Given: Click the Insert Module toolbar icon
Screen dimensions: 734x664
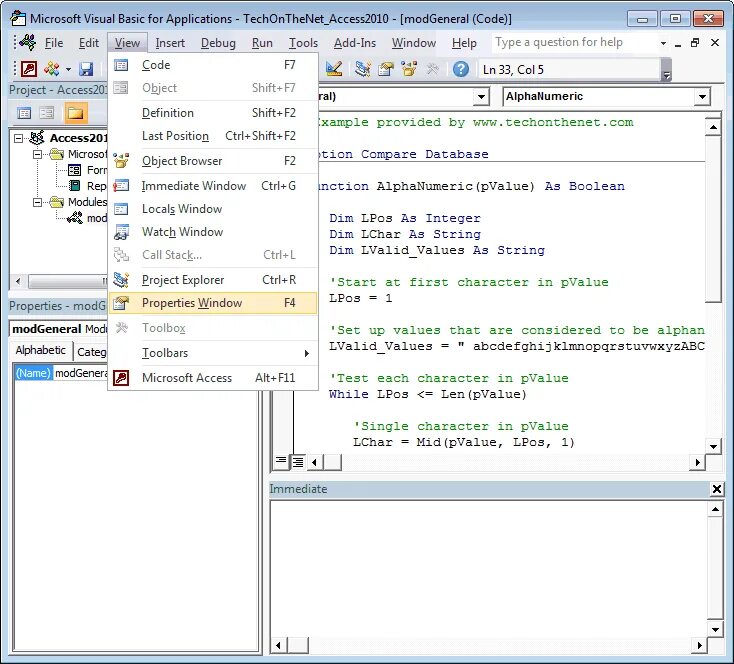Looking at the screenshot, I should coord(51,69).
